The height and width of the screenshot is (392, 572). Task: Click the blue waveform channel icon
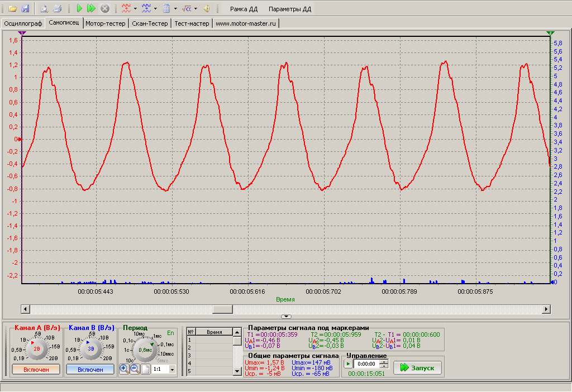coord(146,8)
